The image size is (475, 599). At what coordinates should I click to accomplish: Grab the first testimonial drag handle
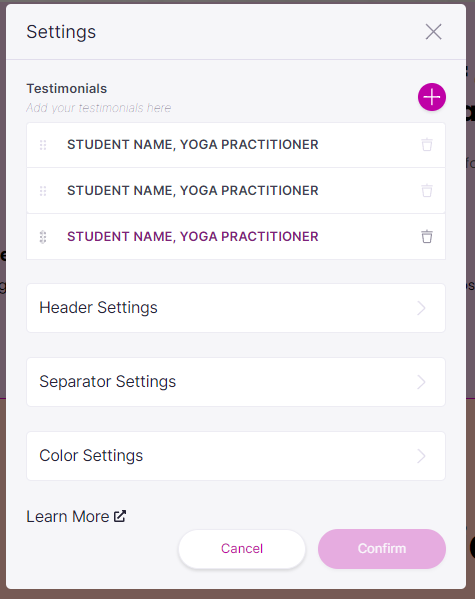43,145
